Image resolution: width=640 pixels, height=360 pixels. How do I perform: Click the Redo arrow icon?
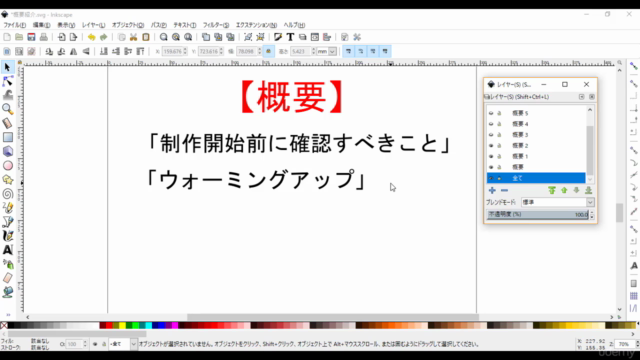tap(104, 37)
